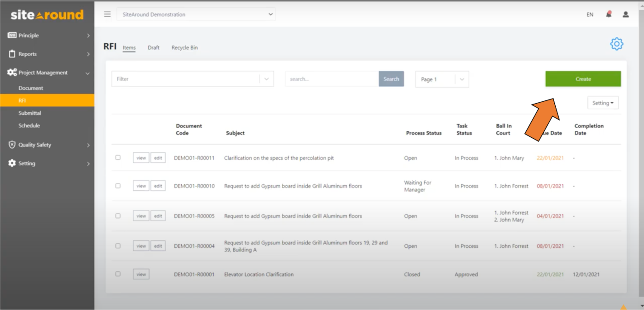
Task: Check the checkbox for DEMO01-R00011
Action: tap(118, 158)
